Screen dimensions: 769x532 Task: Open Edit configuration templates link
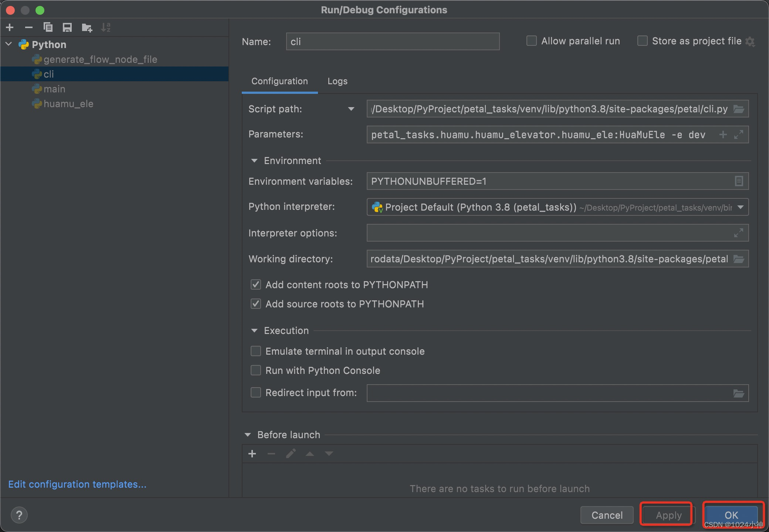(x=77, y=484)
